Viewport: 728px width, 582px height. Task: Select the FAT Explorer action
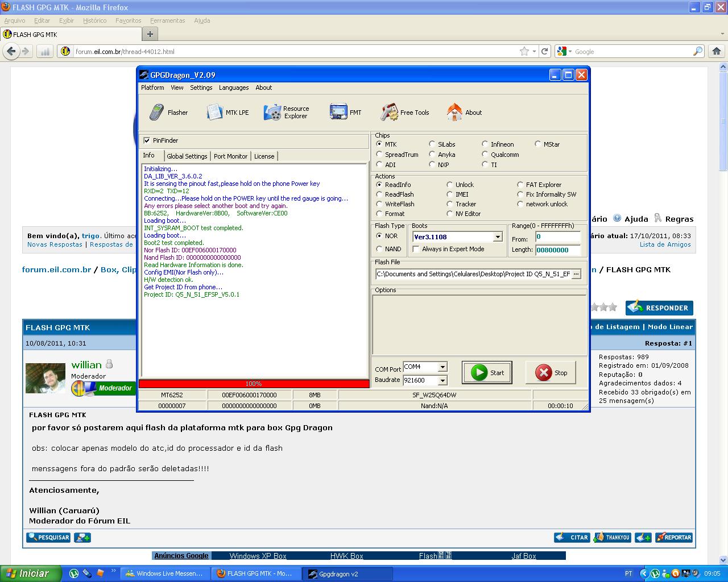pos(520,185)
